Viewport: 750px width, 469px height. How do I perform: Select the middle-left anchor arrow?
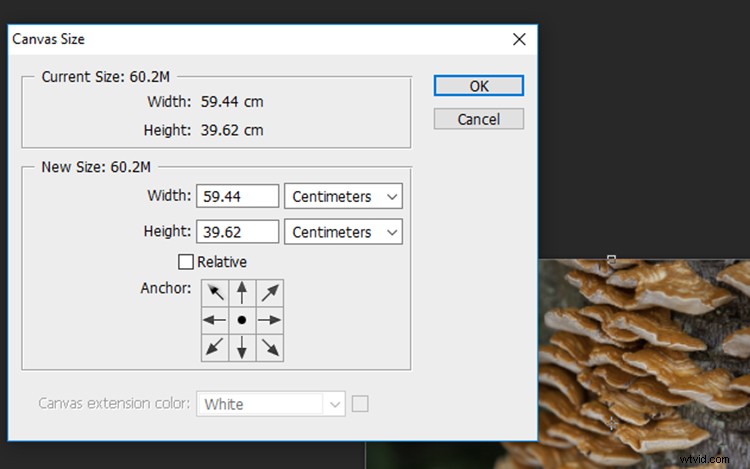tap(215, 320)
